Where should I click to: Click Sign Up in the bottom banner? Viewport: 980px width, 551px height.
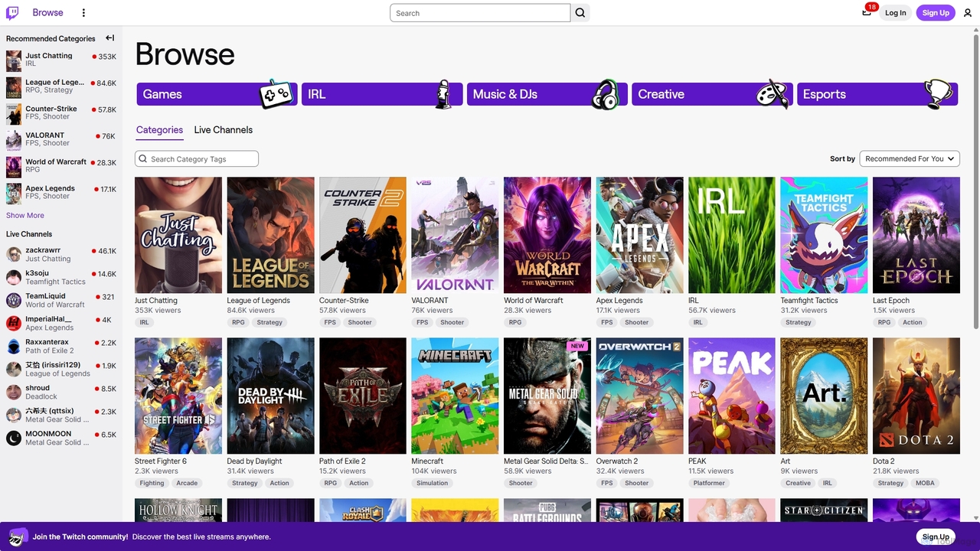pyautogui.click(x=936, y=536)
